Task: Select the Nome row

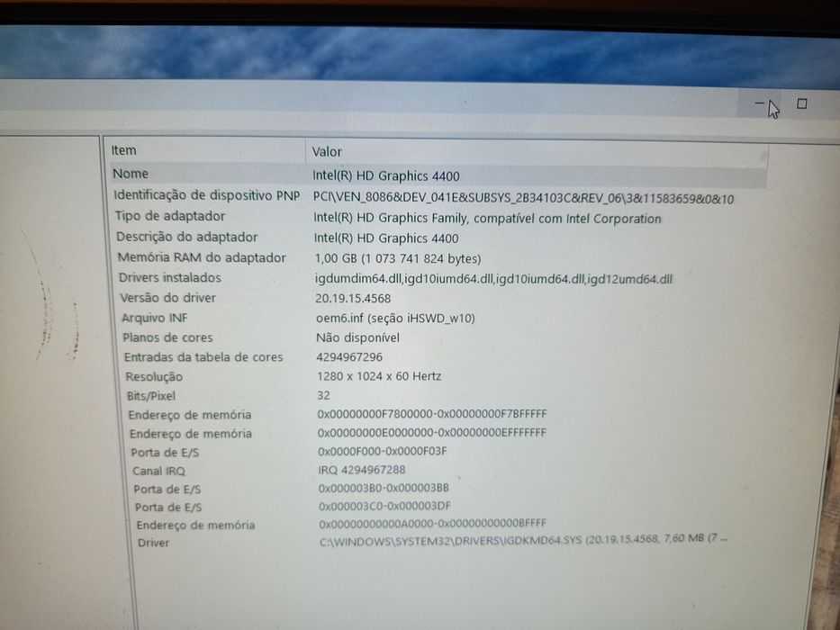Action: click(438, 175)
